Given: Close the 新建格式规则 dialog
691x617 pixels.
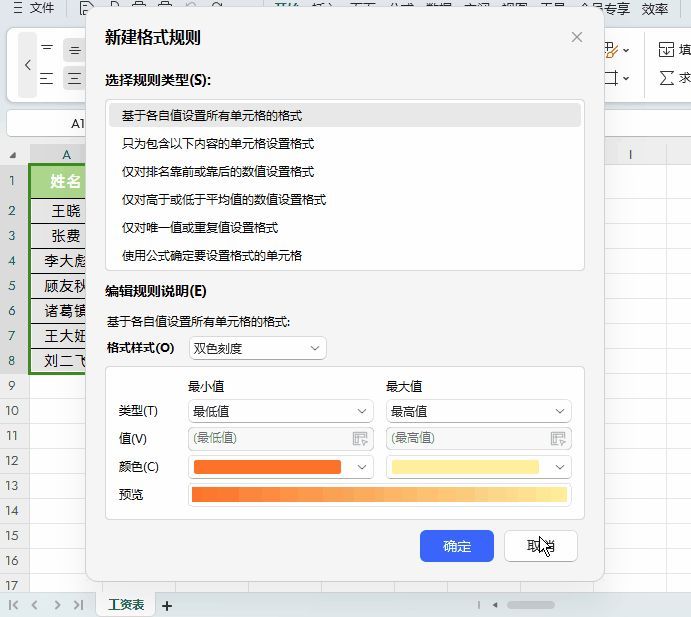Looking at the screenshot, I should pyautogui.click(x=577, y=37).
